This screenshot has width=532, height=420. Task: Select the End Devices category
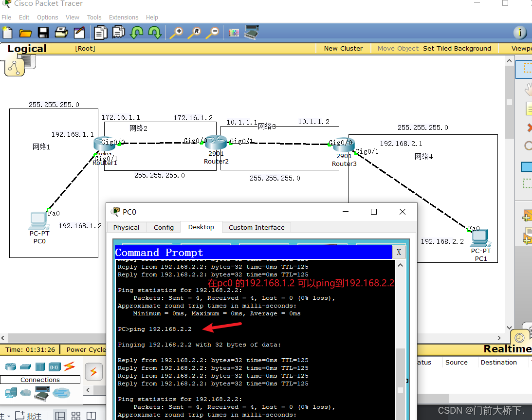tap(11, 393)
